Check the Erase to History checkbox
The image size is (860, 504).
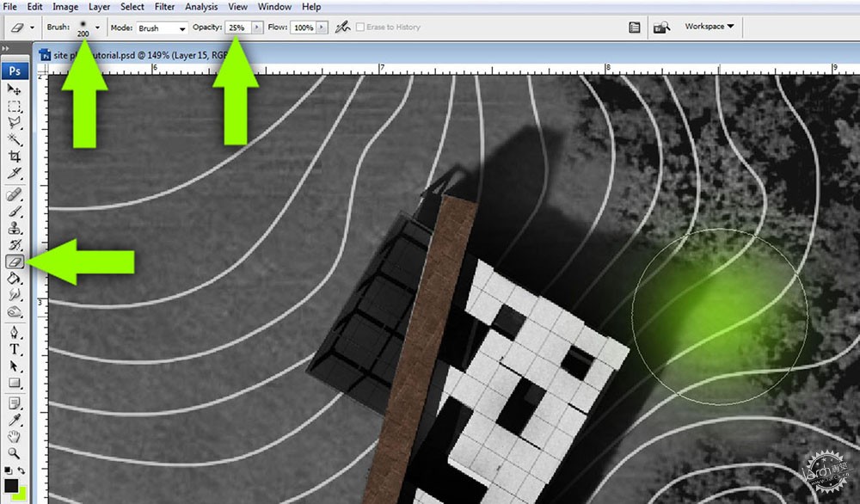click(360, 27)
